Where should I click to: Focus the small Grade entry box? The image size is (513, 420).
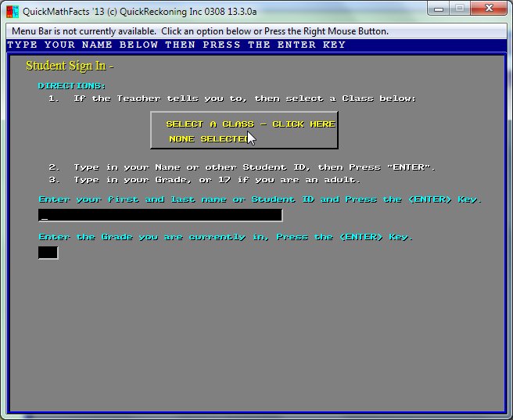click(48, 253)
